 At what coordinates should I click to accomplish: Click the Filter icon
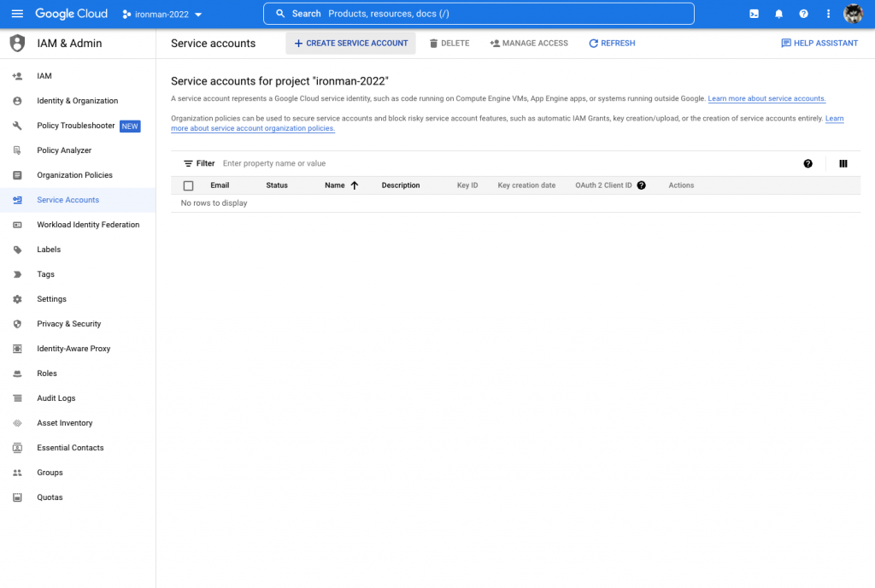(188, 163)
